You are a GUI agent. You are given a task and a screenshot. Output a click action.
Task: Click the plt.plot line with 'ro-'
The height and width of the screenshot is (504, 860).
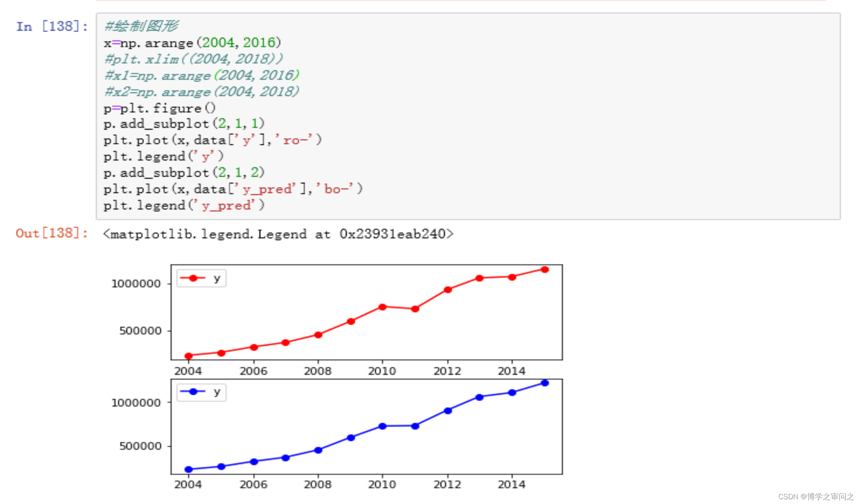click(213, 140)
